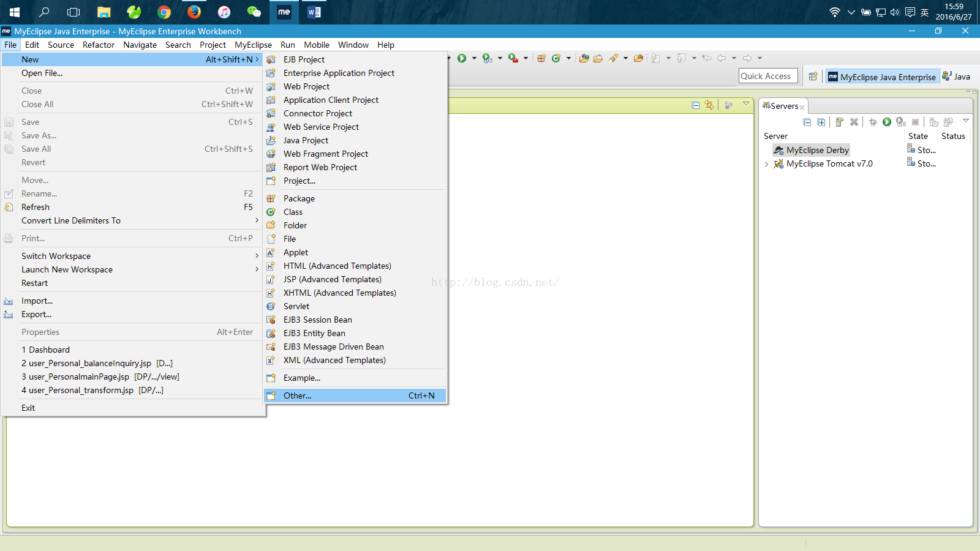Click Open File... in File menu
Screen dimensions: 980x551
click(132, 73)
